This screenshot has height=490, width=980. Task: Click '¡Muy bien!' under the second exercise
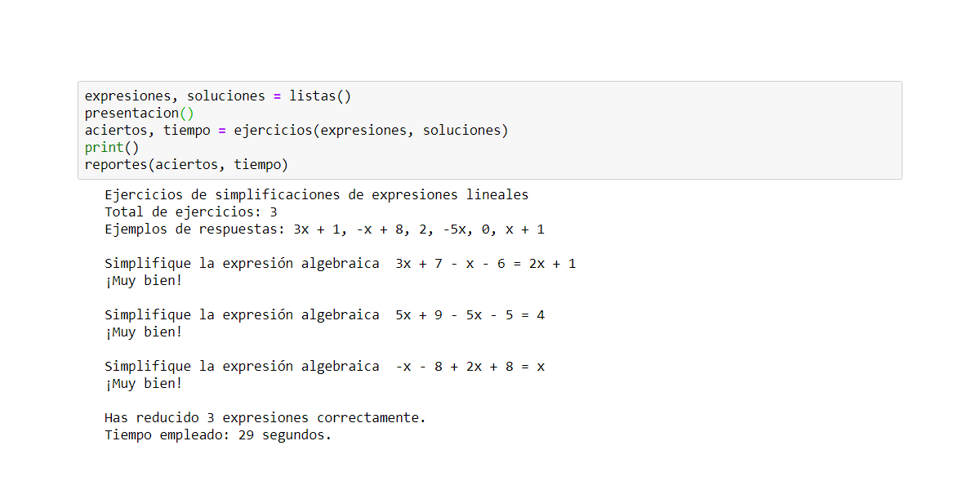(143, 332)
